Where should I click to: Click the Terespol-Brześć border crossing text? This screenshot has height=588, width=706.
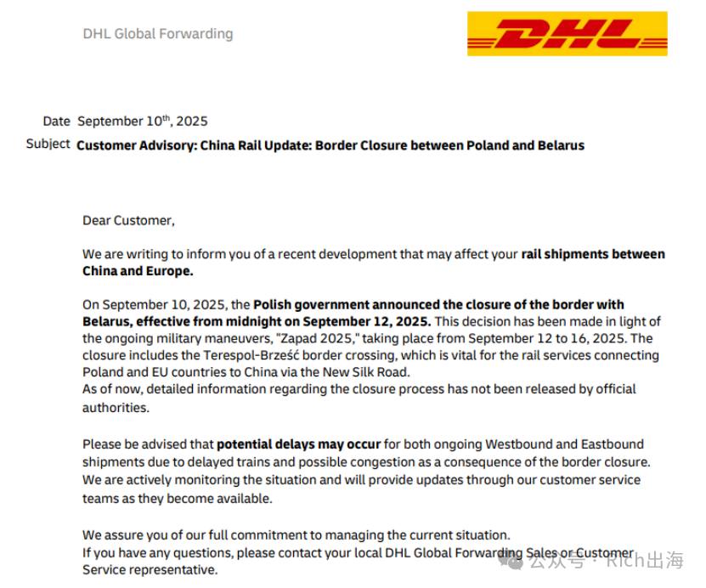click(300, 356)
